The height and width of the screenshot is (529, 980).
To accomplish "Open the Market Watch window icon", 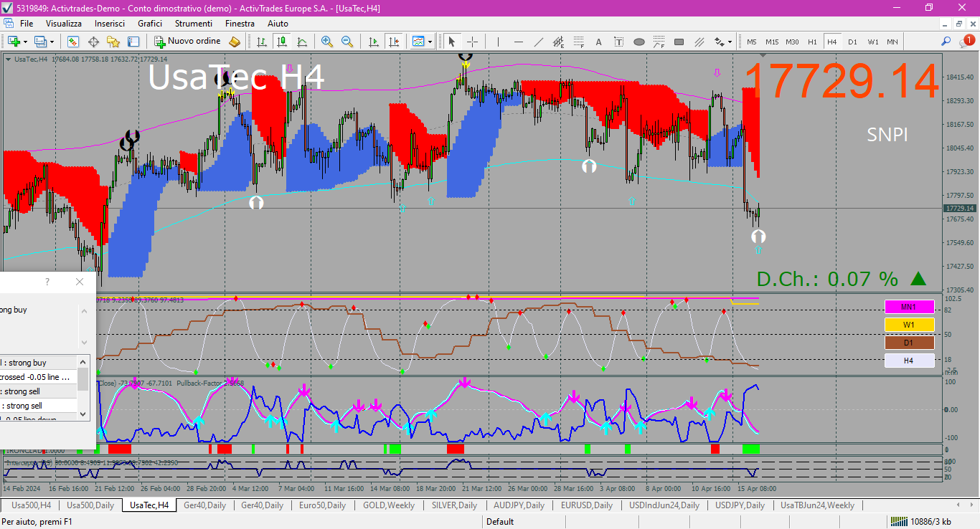I will pos(73,42).
